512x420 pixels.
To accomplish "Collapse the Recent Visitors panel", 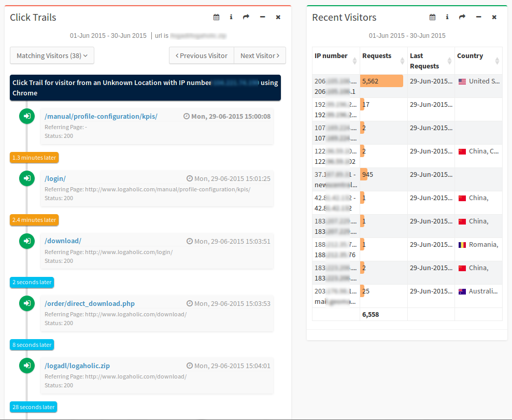I will 479,17.
